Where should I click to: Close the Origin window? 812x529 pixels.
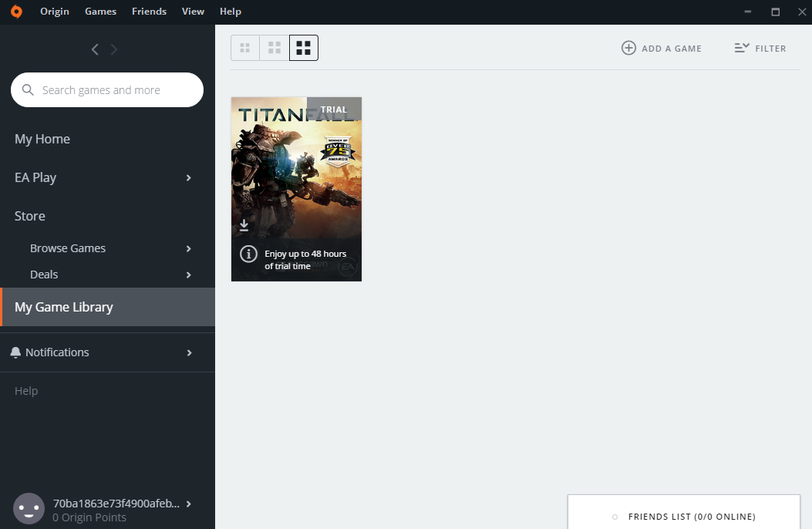[802, 12]
